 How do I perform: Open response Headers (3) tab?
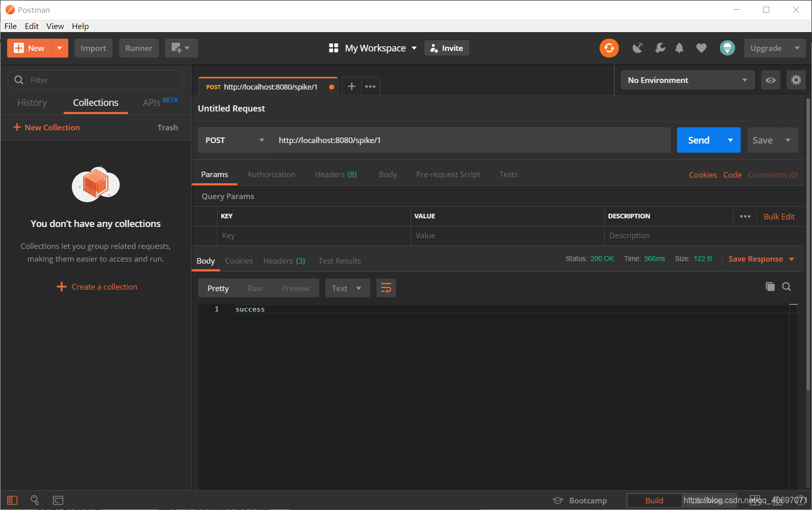[284, 261]
